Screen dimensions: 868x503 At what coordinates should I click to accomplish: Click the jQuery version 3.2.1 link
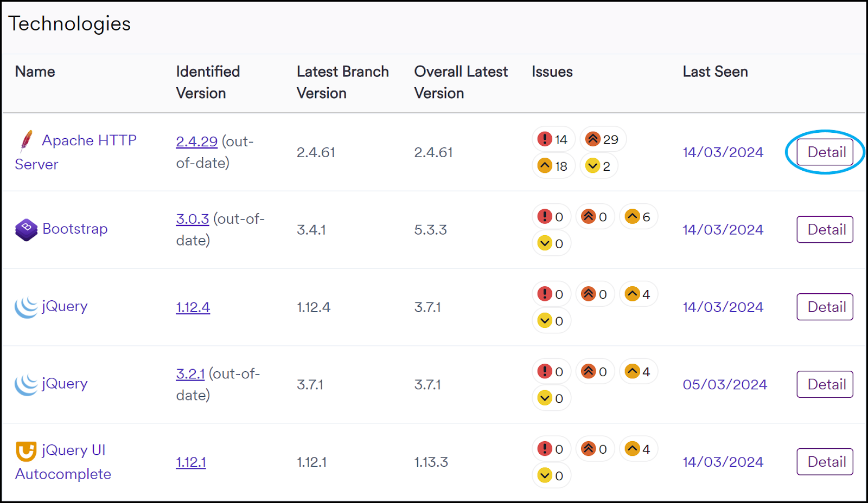point(190,374)
